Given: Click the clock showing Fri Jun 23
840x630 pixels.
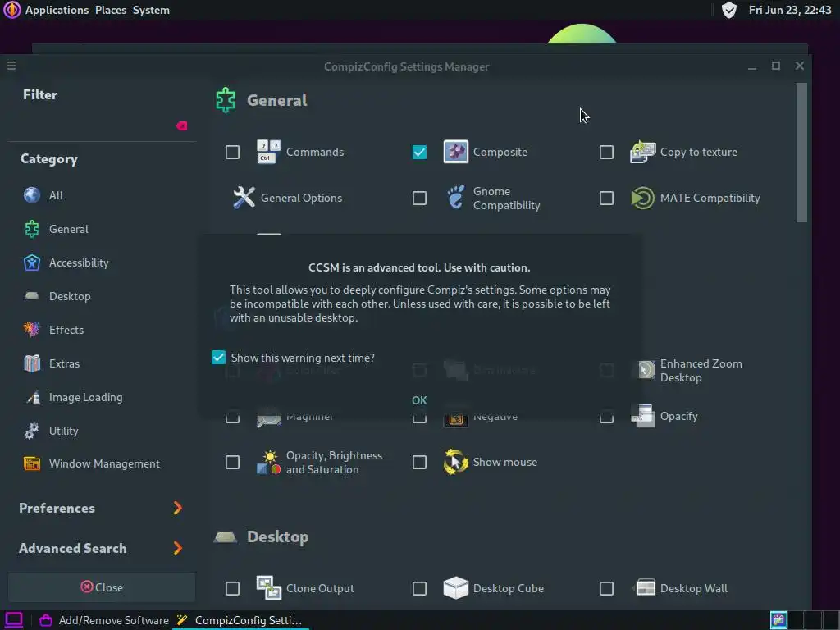Looking at the screenshot, I should click(x=790, y=10).
